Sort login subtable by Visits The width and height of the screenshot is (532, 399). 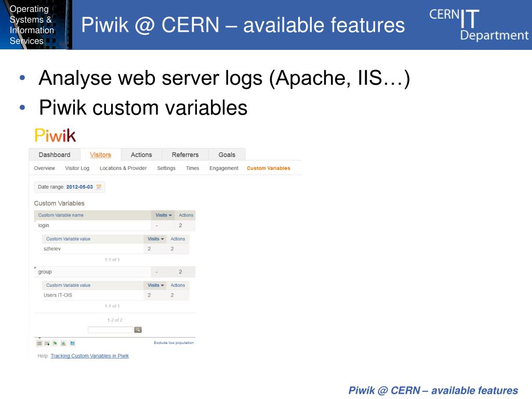156,239
